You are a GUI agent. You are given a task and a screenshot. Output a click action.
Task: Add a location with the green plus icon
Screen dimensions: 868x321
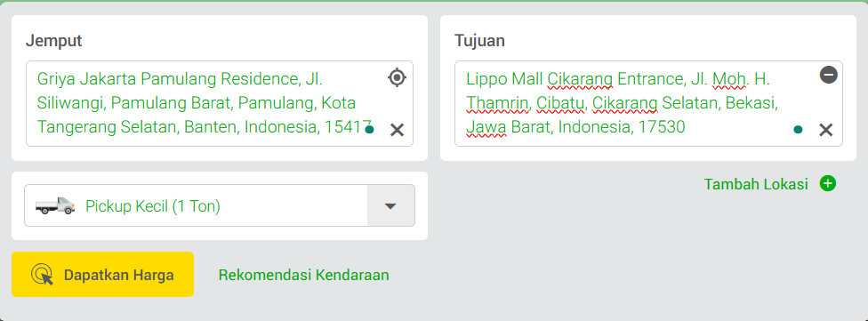point(828,184)
